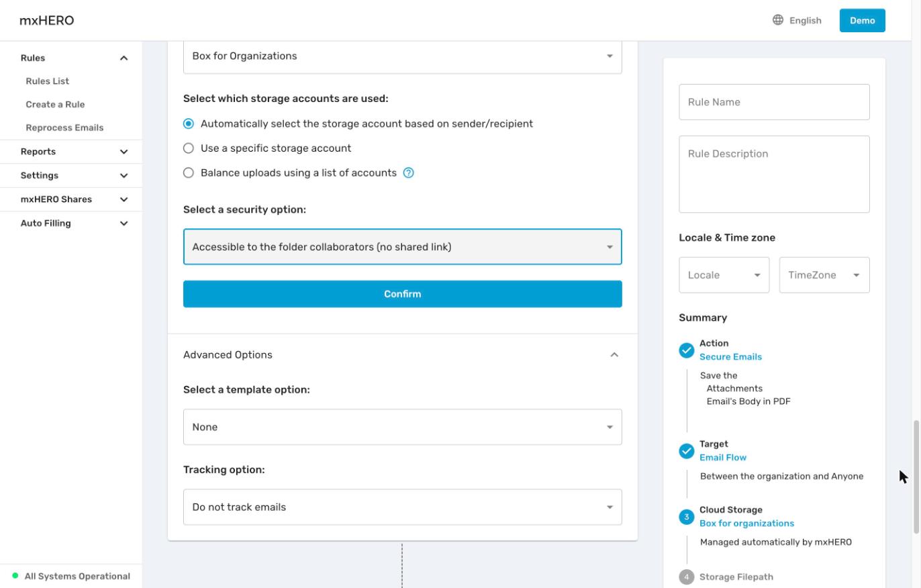Open Reprocess Emails in sidebar

tap(64, 128)
